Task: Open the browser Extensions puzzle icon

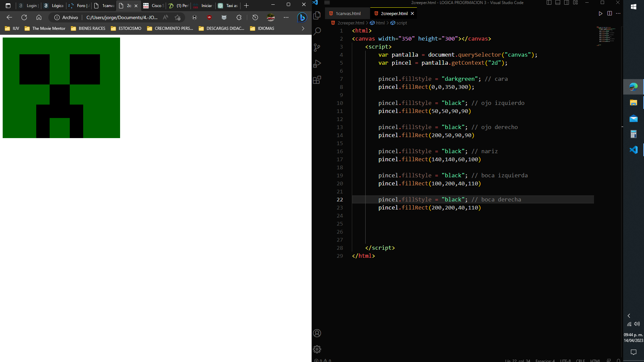Action: (239, 17)
